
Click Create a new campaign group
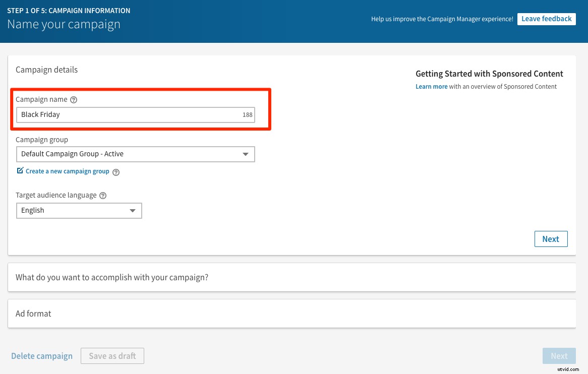coord(67,171)
